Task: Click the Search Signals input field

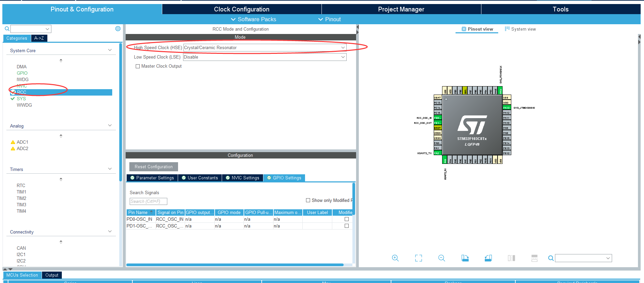Action: 148,201
